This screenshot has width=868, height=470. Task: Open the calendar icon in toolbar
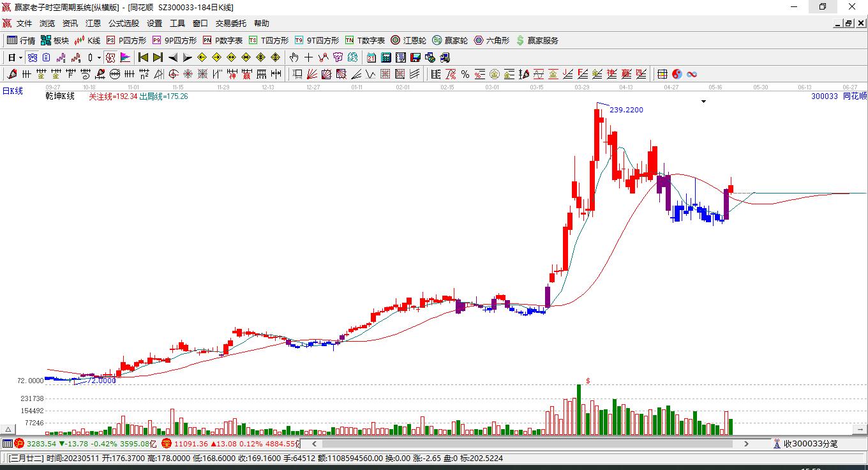[371, 57]
